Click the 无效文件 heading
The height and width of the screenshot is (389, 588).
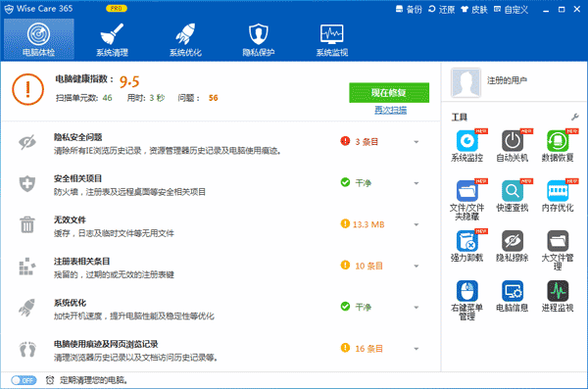pos(70,219)
